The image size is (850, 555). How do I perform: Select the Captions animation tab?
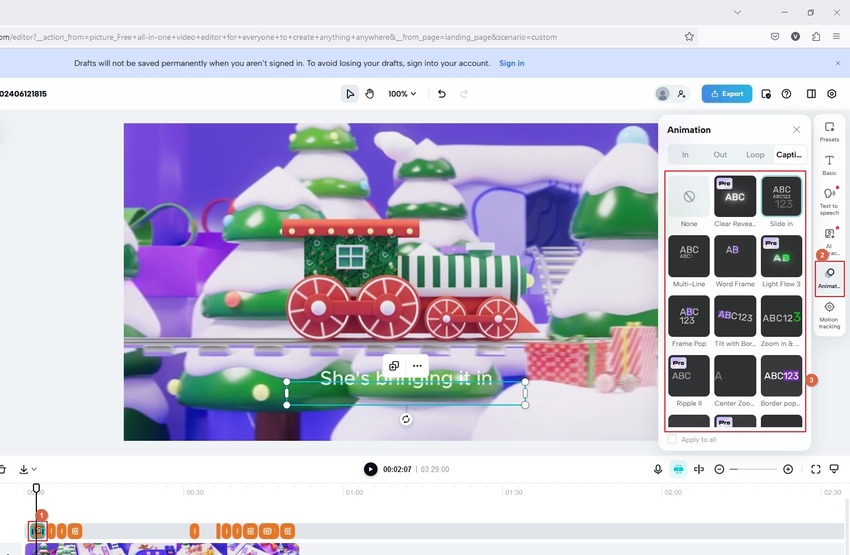tap(789, 154)
